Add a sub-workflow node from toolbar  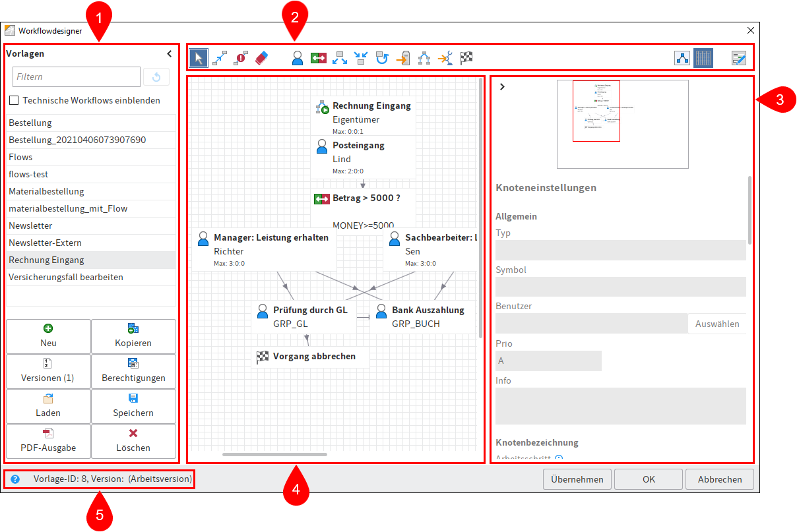point(424,58)
